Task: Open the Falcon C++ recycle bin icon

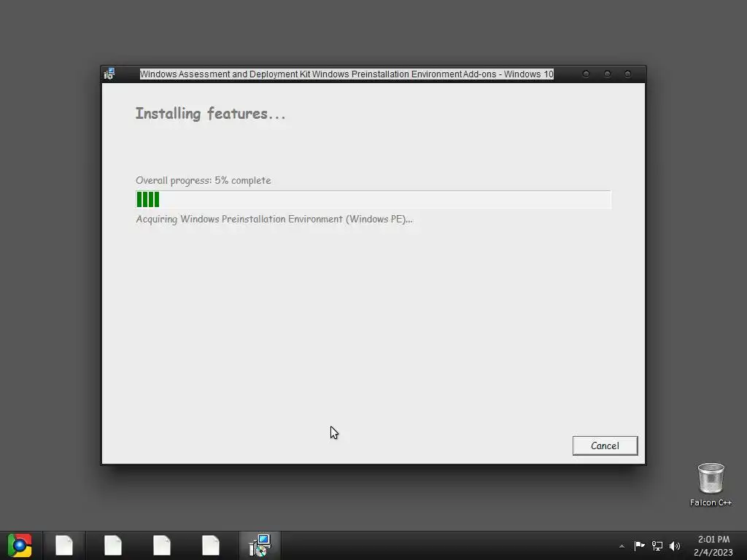Action: coord(711,484)
